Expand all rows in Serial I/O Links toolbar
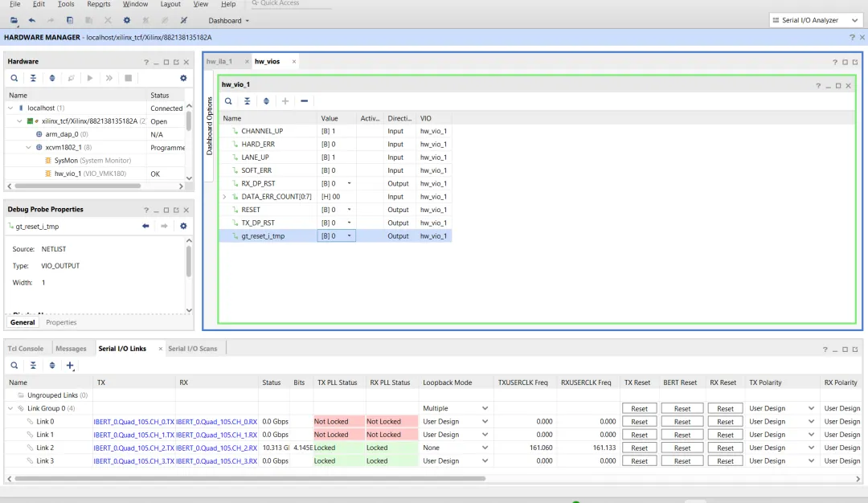The image size is (868, 503). (x=52, y=366)
